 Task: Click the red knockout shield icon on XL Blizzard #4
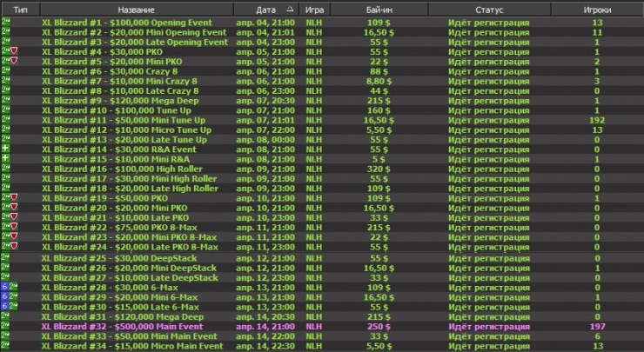tap(14, 51)
